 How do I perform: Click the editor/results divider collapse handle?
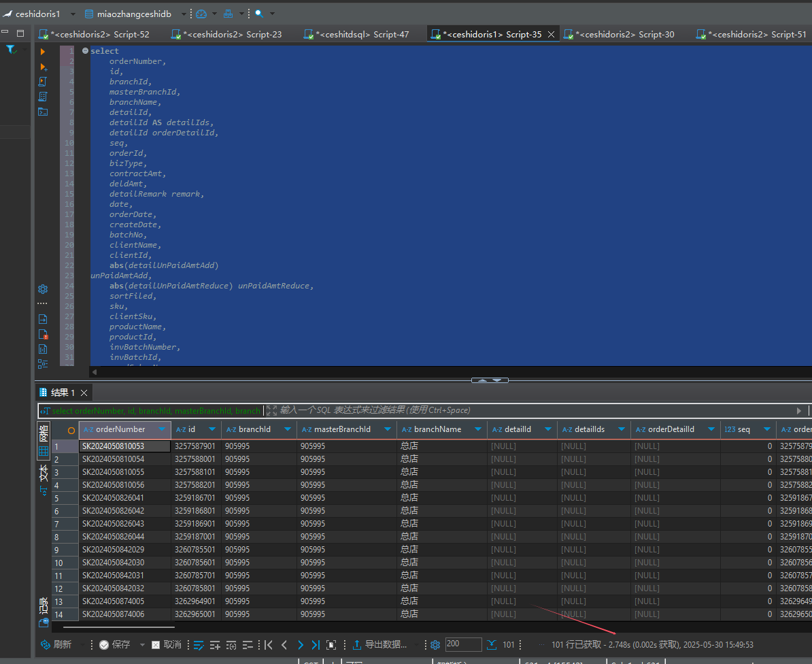coord(490,380)
